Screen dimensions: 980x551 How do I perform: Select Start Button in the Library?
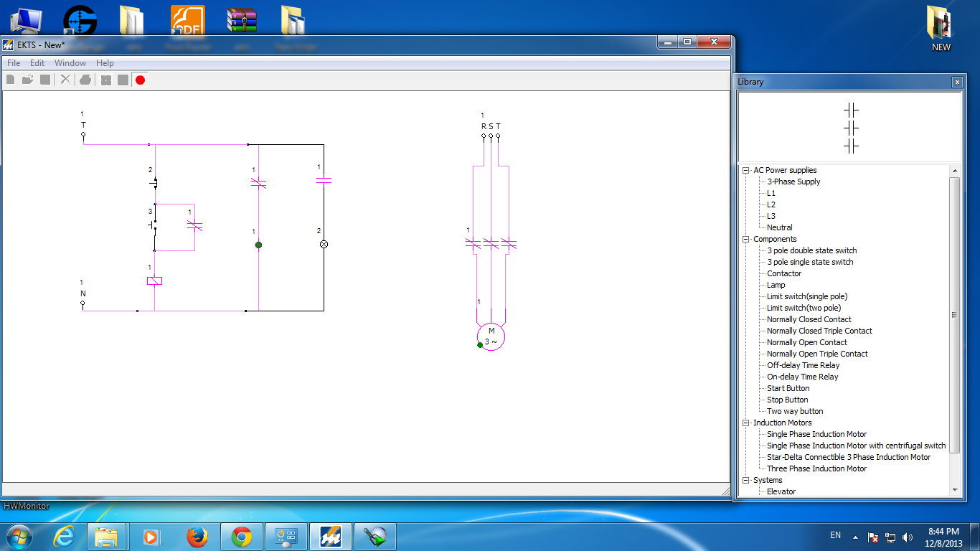click(788, 388)
